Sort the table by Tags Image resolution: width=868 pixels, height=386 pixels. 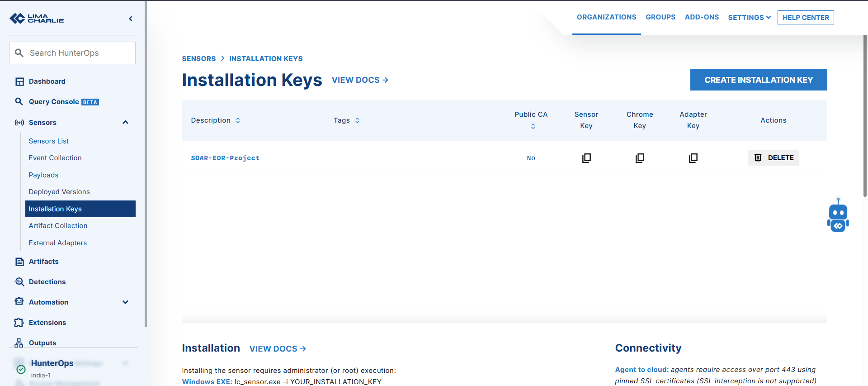tap(357, 120)
